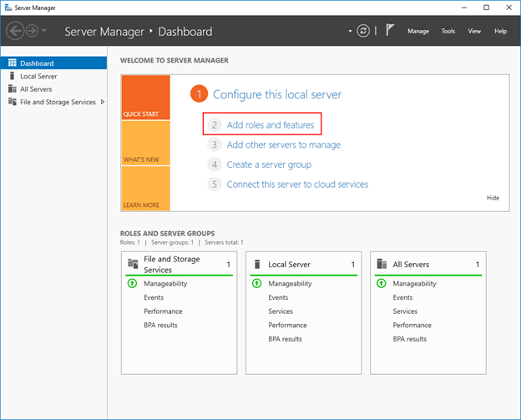The height and width of the screenshot is (420, 521).
Task: Select the QUICK START tile
Action: (x=145, y=98)
